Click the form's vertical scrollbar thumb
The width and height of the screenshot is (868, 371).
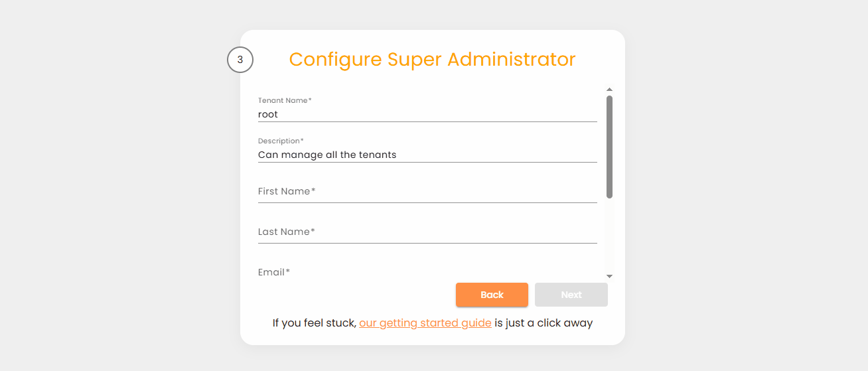coord(609,146)
